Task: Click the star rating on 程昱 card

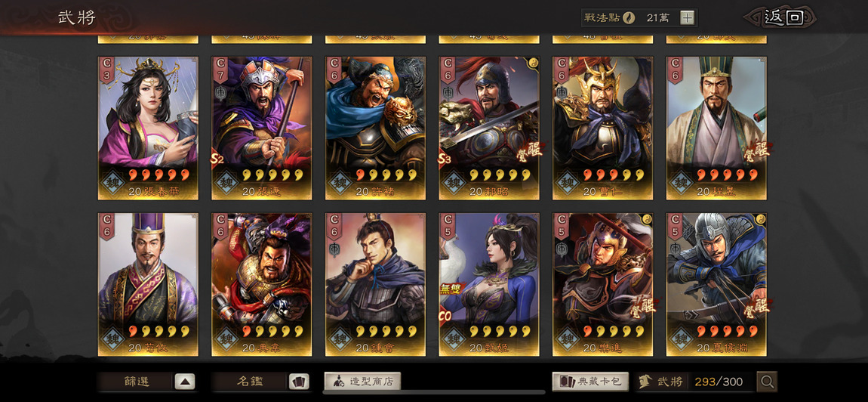Action: pos(727,175)
